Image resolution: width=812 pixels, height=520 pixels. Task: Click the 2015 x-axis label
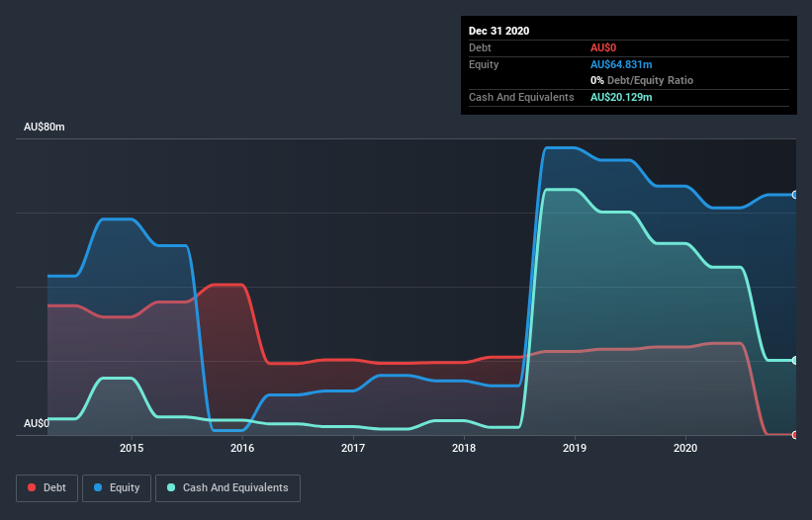click(132, 448)
